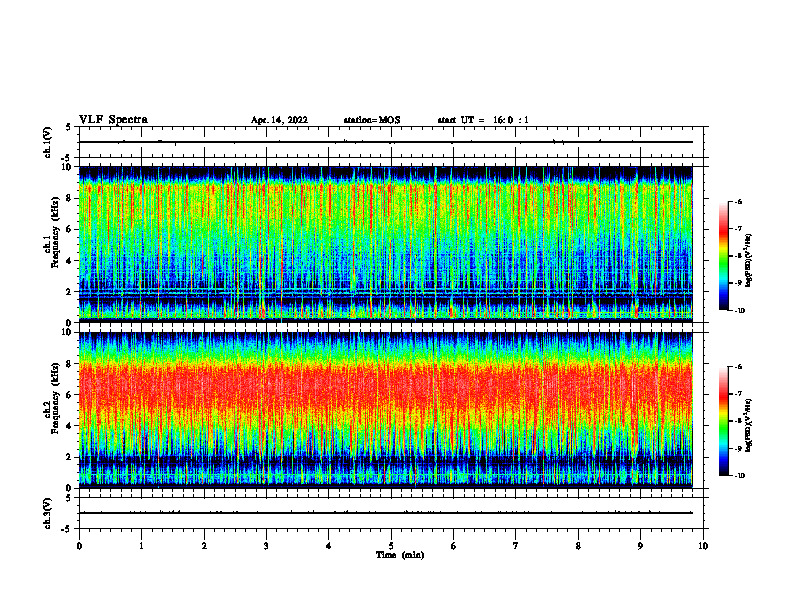The width and height of the screenshot is (792, 612).
Task: Click the "-5" tick on ch.3(V) axis
Action: click(68, 529)
